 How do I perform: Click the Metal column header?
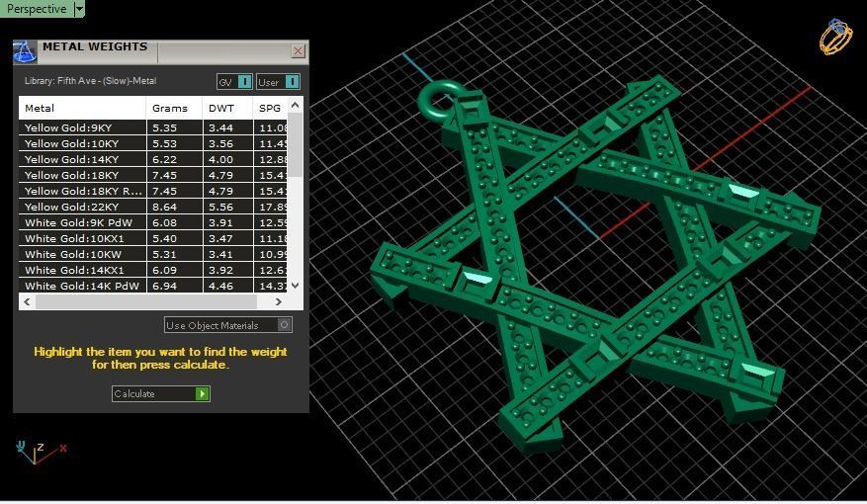(82, 109)
